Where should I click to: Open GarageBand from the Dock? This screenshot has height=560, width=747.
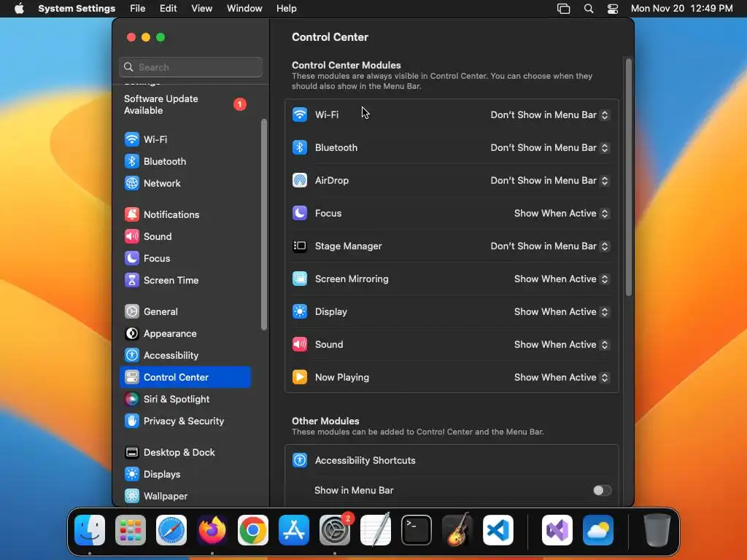click(x=457, y=530)
